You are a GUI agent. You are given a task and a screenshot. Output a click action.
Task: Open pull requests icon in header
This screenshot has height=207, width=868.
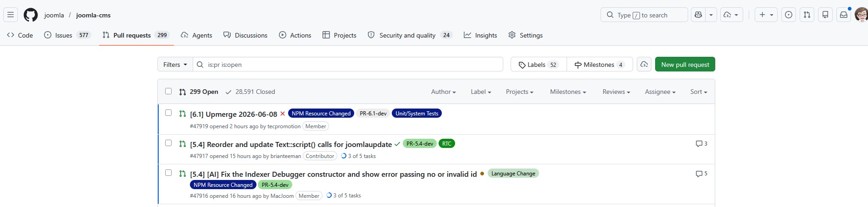pos(807,15)
